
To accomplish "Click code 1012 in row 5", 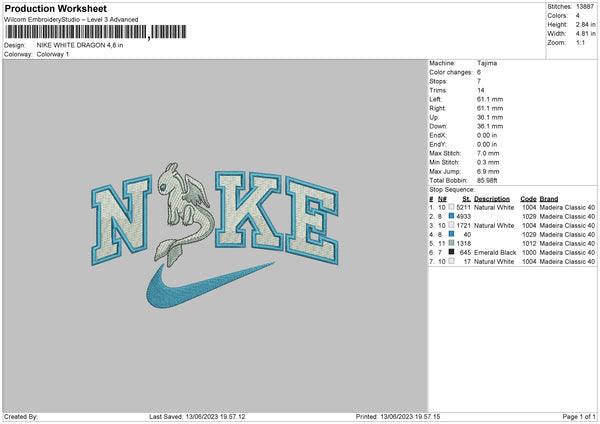I will [x=529, y=243].
